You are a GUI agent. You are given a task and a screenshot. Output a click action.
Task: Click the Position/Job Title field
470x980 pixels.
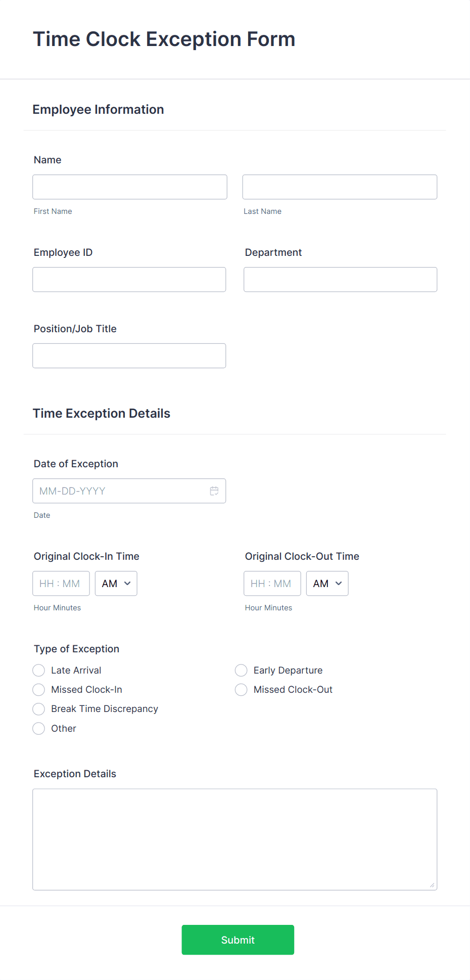pyautogui.click(x=129, y=355)
